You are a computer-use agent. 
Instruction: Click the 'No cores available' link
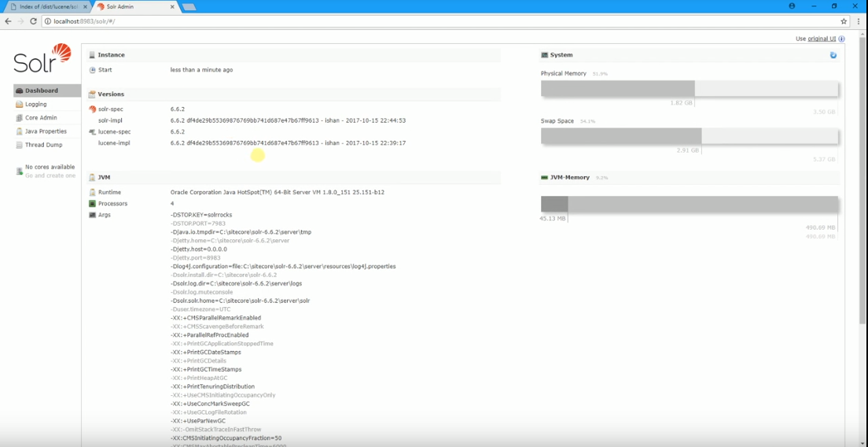(x=50, y=167)
